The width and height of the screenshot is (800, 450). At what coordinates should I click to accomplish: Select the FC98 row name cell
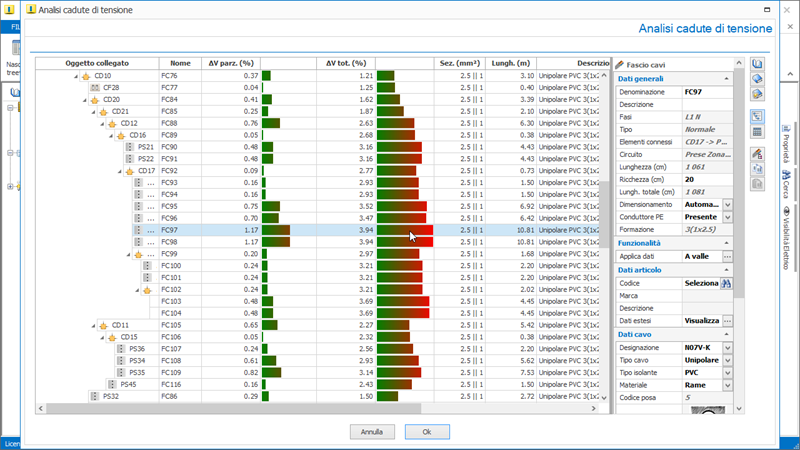(180, 242)
